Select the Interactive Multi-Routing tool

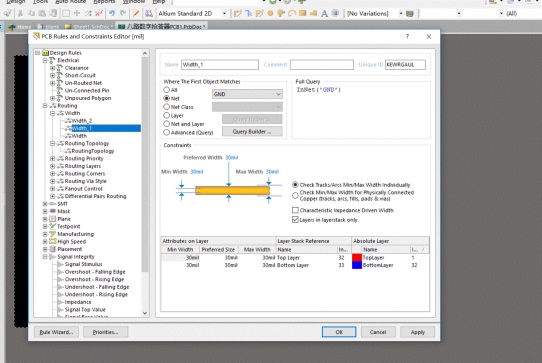(259, 13)
